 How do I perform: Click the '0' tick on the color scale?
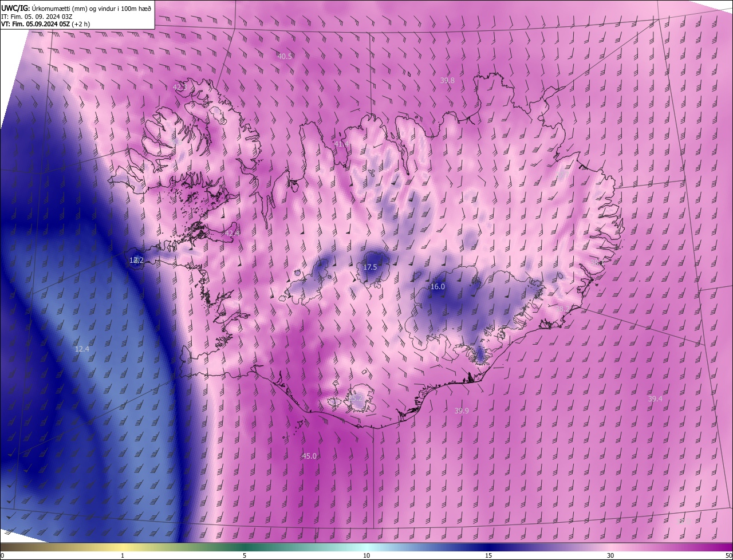click(2, 555)
